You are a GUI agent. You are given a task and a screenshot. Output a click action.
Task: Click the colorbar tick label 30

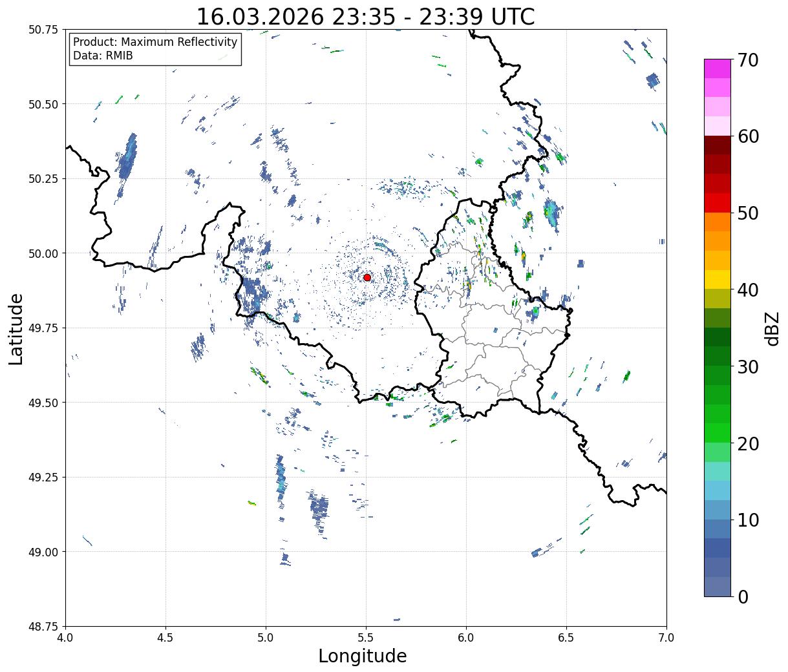click(x=748, y=367)
